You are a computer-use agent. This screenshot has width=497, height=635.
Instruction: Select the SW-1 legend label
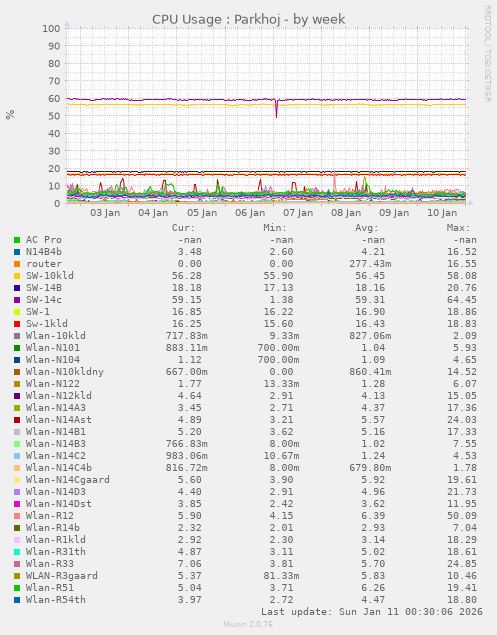click(38, 312)
